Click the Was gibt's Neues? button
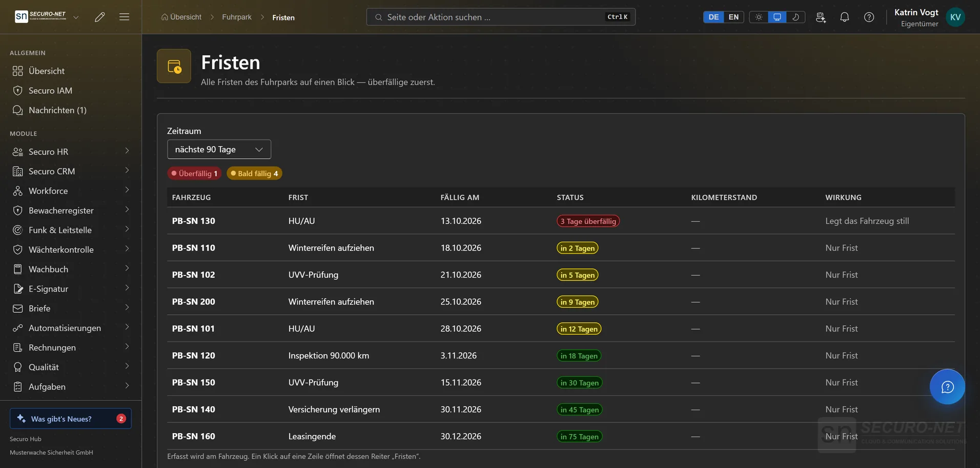 coord(71,418)
